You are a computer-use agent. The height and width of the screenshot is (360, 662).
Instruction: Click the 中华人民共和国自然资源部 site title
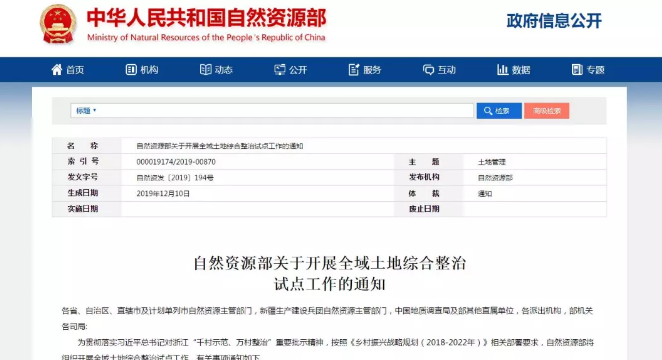click(206, 18)
